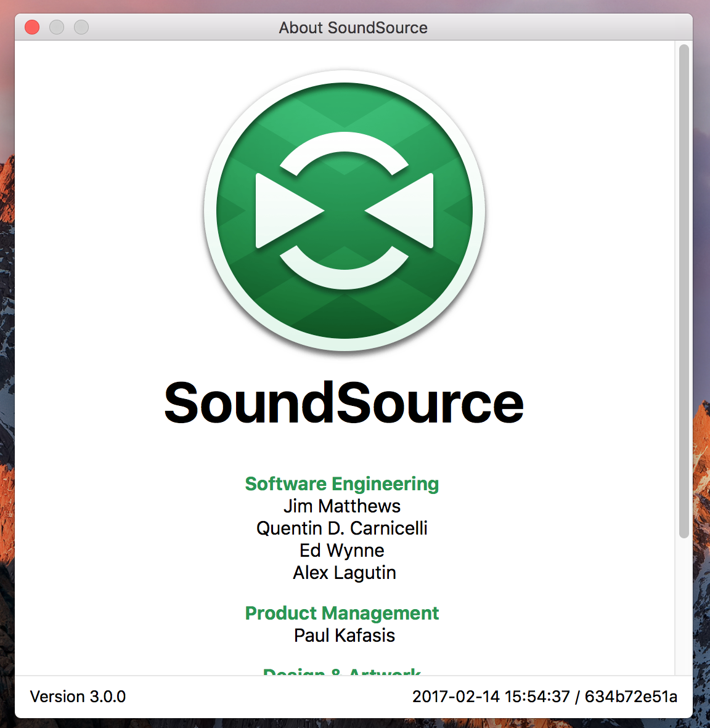Viewport: 710px width, 728px height.
Task: Select the name Paul Kafasis
Action: click(x=345, y=636)
